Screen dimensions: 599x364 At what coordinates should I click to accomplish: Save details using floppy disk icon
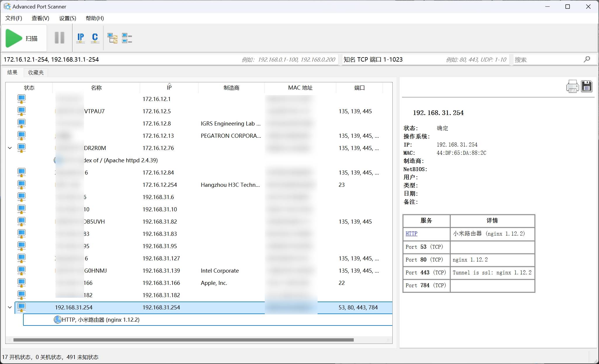click(x=586, y=86)
